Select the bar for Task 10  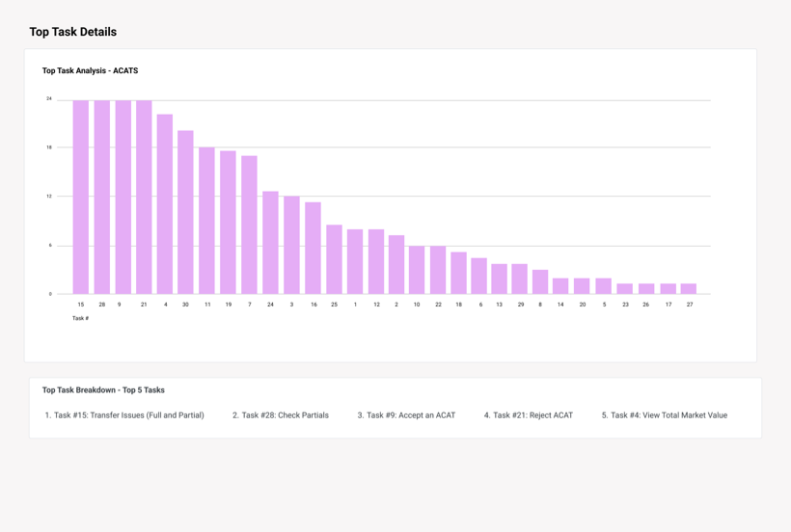point(417,270)
